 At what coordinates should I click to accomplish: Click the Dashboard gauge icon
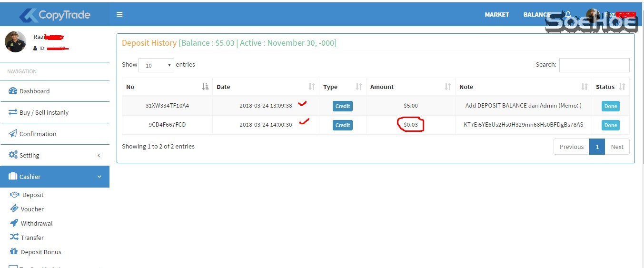[x=13, y=91]
